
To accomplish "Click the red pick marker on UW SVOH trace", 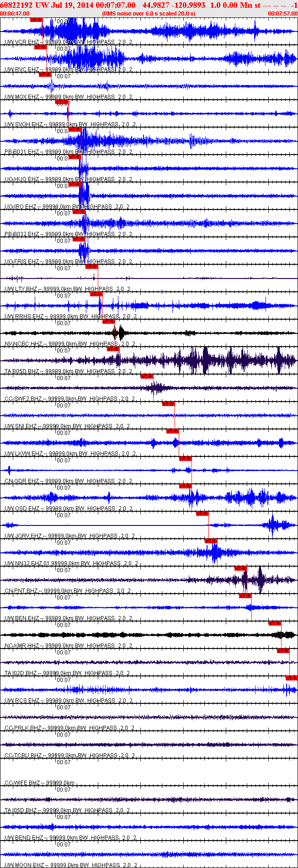I will (x=62, y=102).
